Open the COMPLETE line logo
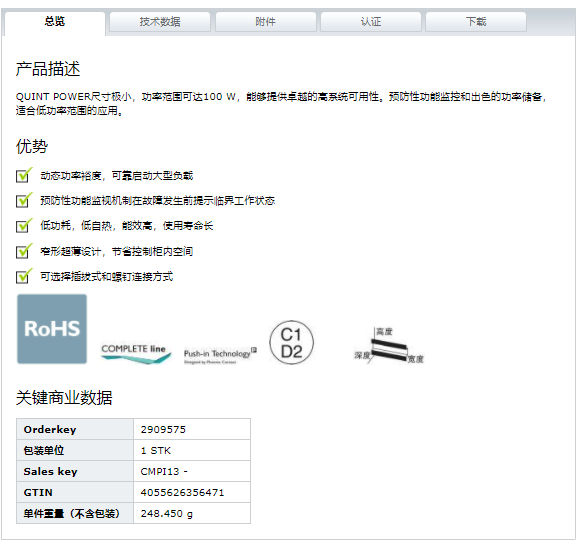This screenshot has width=580, height=544. click(136, 353)
